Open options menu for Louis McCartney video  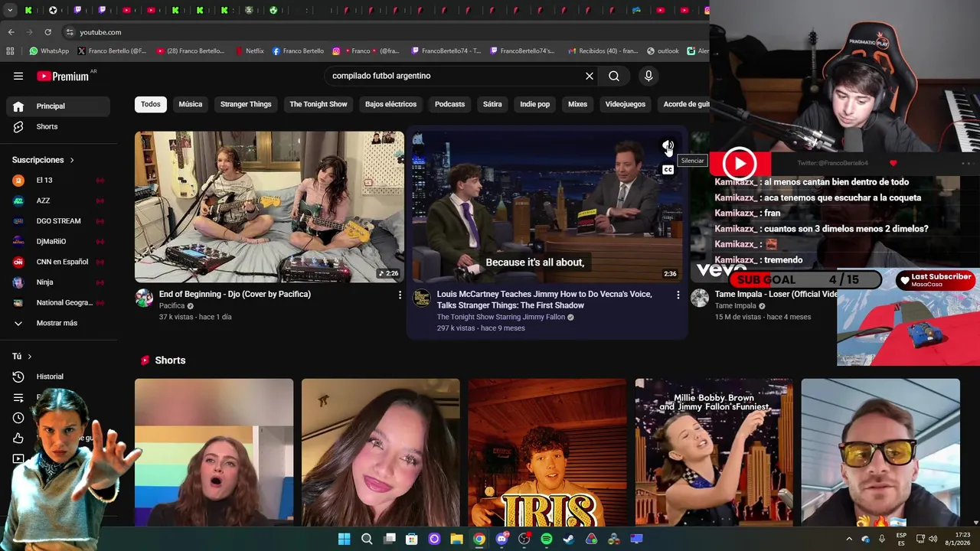(x=678, y=295)
